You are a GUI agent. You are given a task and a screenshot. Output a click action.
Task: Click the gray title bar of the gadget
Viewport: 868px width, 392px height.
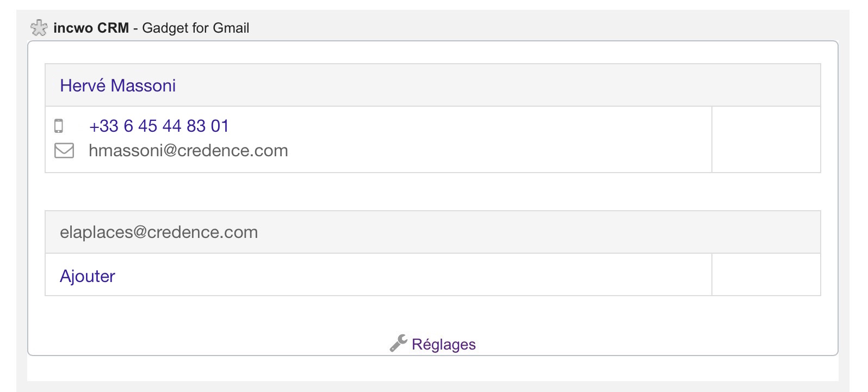[x=544, y=26]
